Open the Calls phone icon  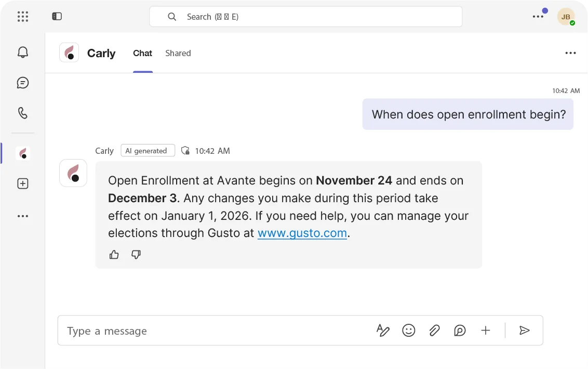tap(23, 113)
